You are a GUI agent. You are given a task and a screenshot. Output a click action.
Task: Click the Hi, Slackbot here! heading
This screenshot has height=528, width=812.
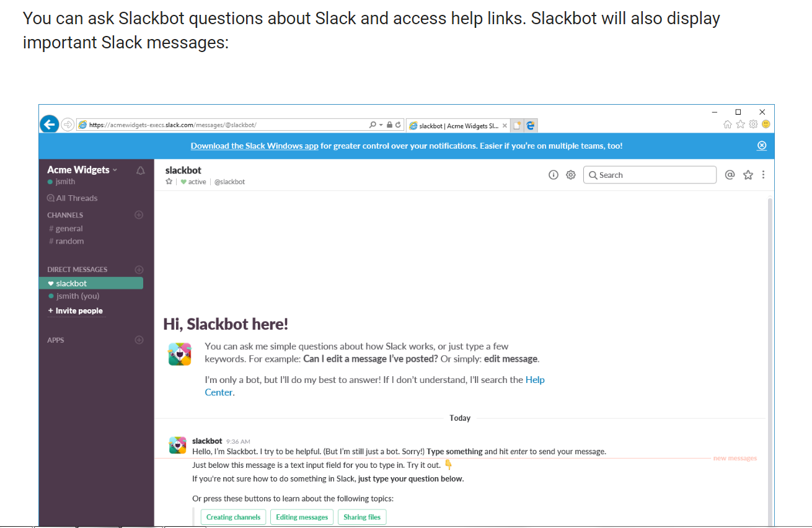pos(226,324)
